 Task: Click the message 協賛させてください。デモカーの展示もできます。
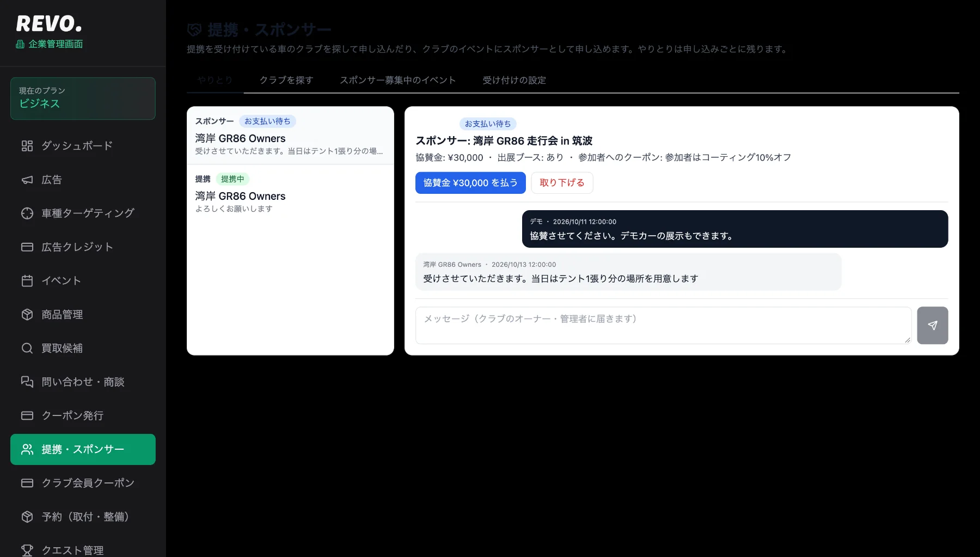[632, 236]
